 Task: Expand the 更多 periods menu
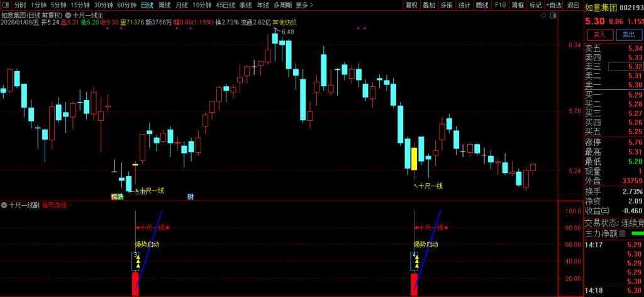click(x=304, y=5)
